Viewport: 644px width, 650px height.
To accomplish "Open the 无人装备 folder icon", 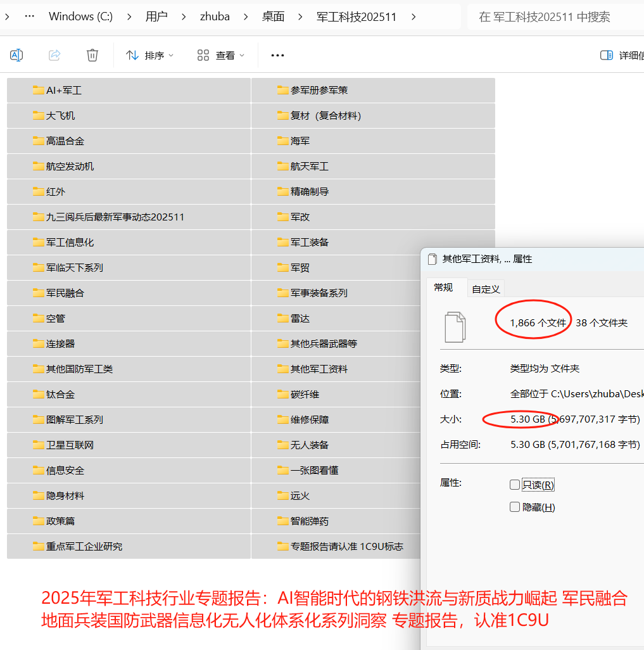I will click(x=282, y=445).
